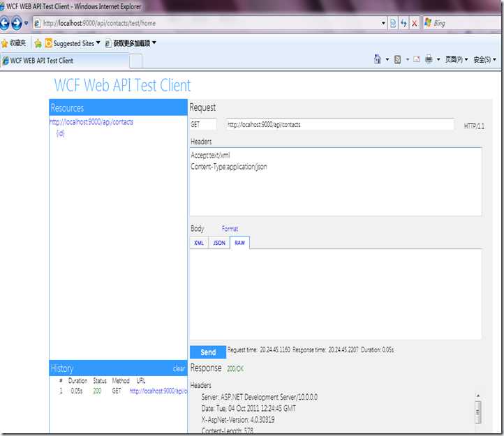This screenshot has width=504, height=436.
Task: Click the Format link beside Body
Action: 230,229
